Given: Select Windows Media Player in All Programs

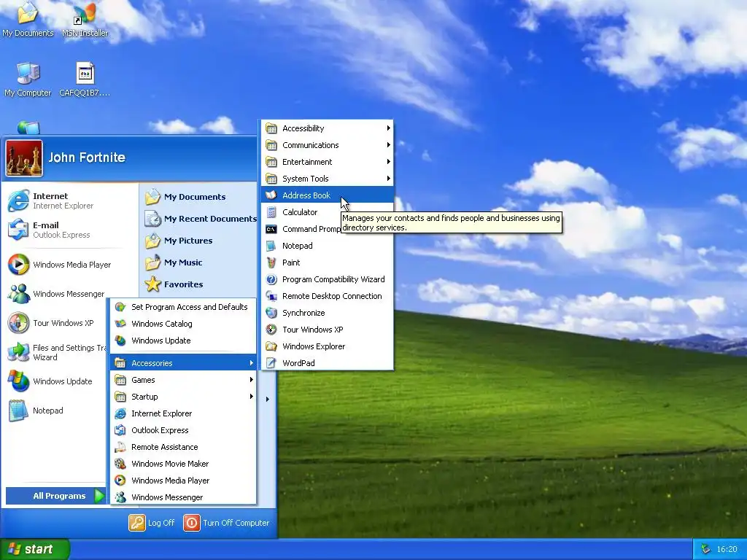Looking at the screenshot, I should click(x=183, y=480).
